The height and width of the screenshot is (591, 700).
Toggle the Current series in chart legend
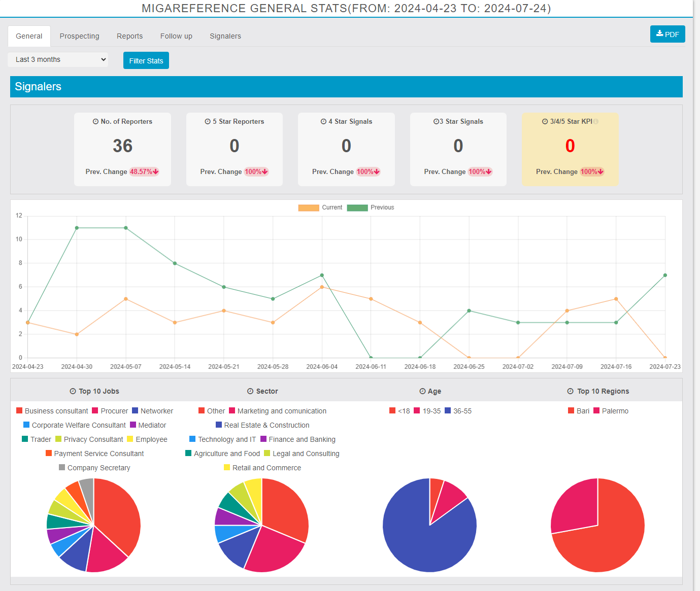[x=320, y=207]
